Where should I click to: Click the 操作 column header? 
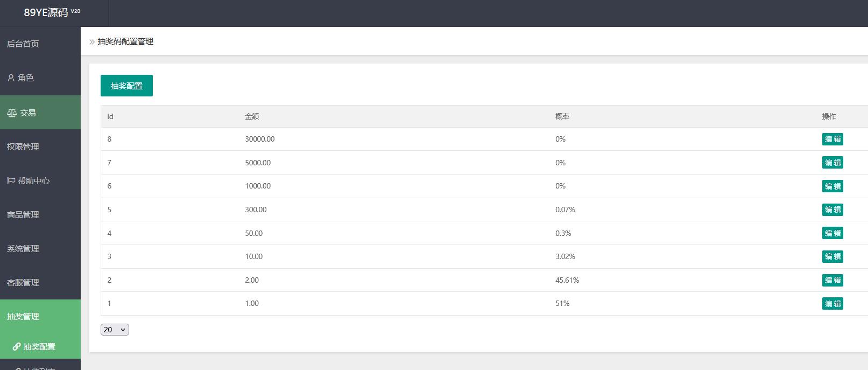pos(829,116)
